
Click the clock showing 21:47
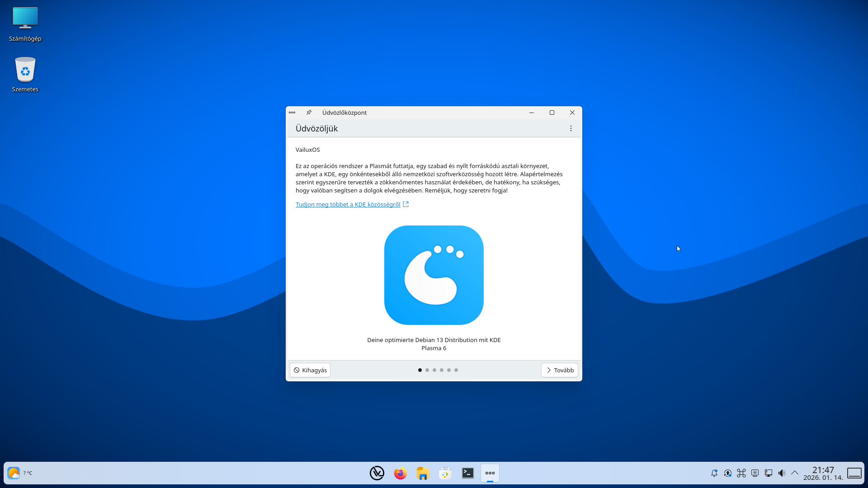tap(823, 473)
